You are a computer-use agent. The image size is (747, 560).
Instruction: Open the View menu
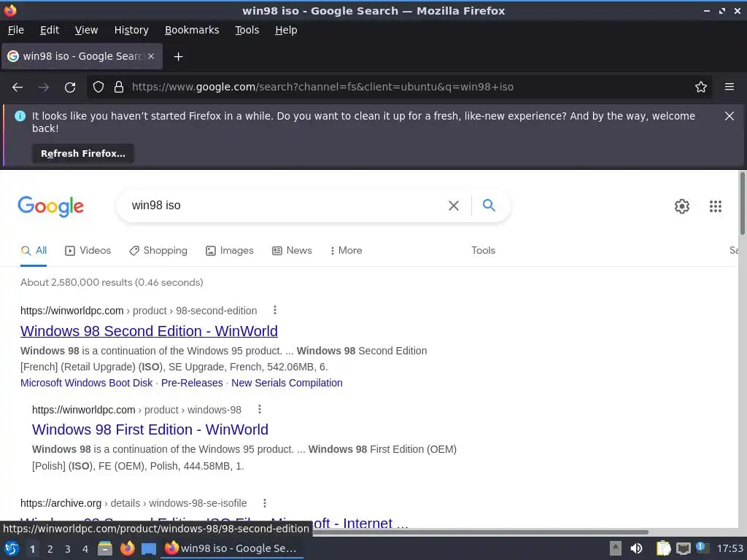pyautogui.click(x=86, y=30)
